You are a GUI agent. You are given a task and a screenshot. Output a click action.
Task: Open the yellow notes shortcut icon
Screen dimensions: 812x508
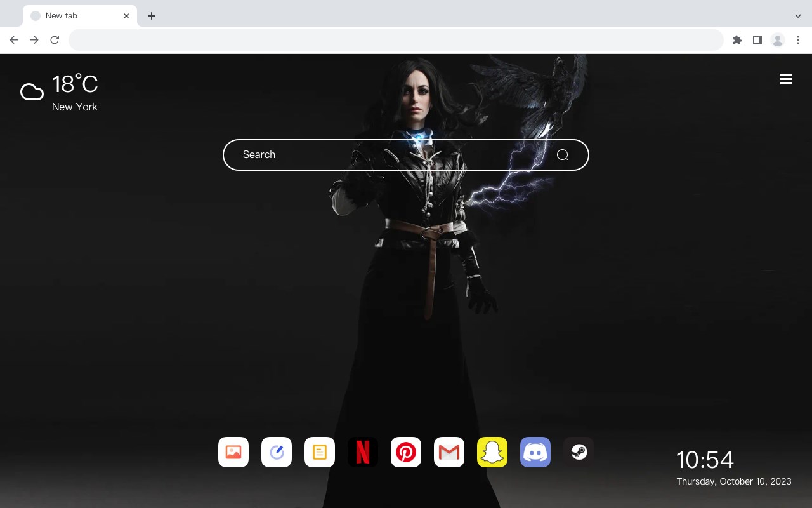click(x=320, y=452)
